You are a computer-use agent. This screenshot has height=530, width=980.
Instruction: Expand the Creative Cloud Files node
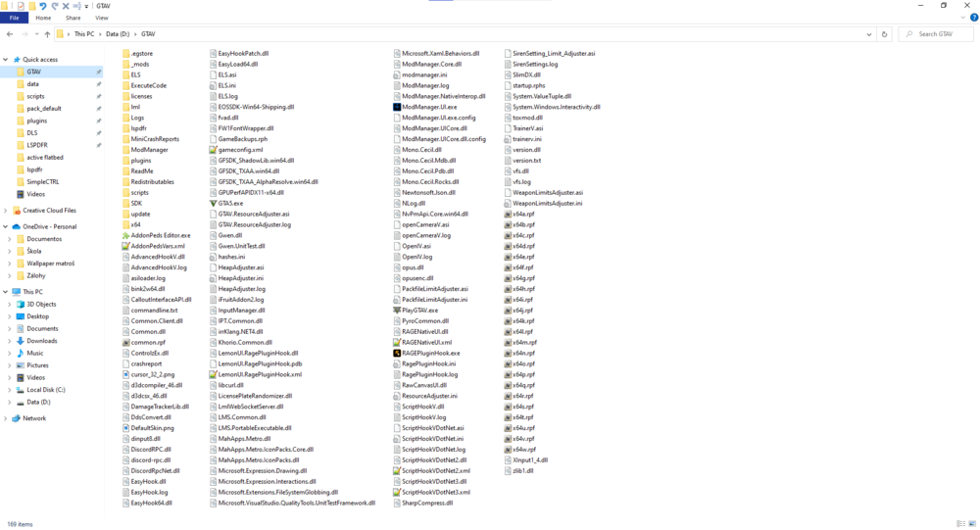pyautogui.click(x=6, y=211)
